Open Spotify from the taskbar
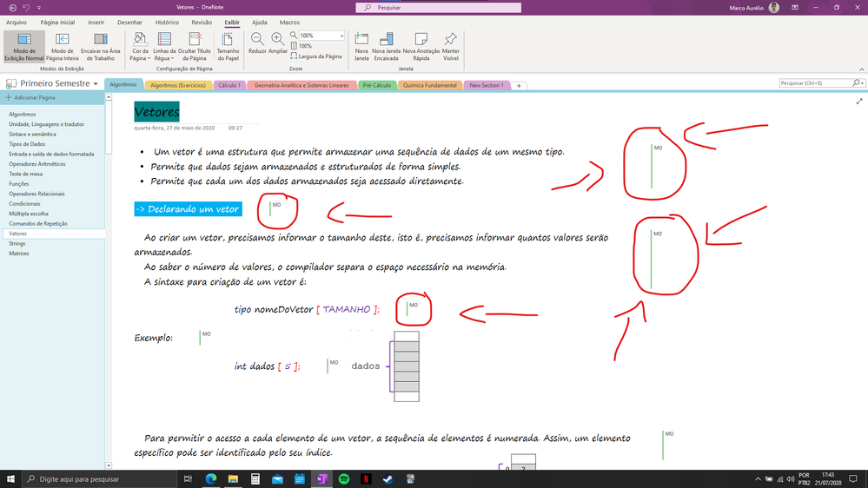868x488 pixels. click(344, 479)
